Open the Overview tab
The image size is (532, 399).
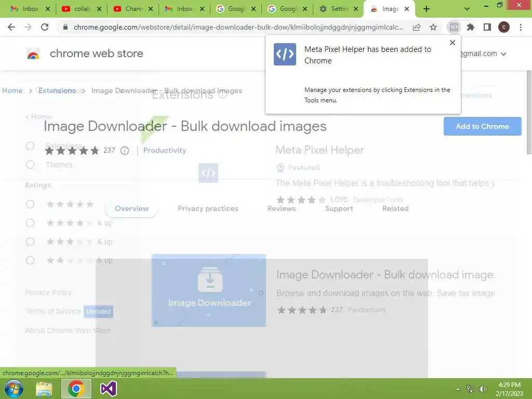[x=131, y=208]
